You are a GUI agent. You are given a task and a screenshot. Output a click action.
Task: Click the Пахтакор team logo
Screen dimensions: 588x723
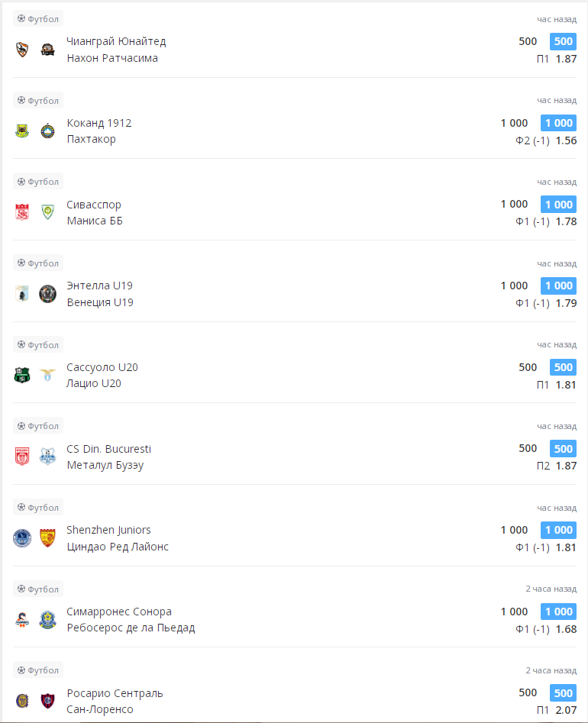(x=48, y=131)
